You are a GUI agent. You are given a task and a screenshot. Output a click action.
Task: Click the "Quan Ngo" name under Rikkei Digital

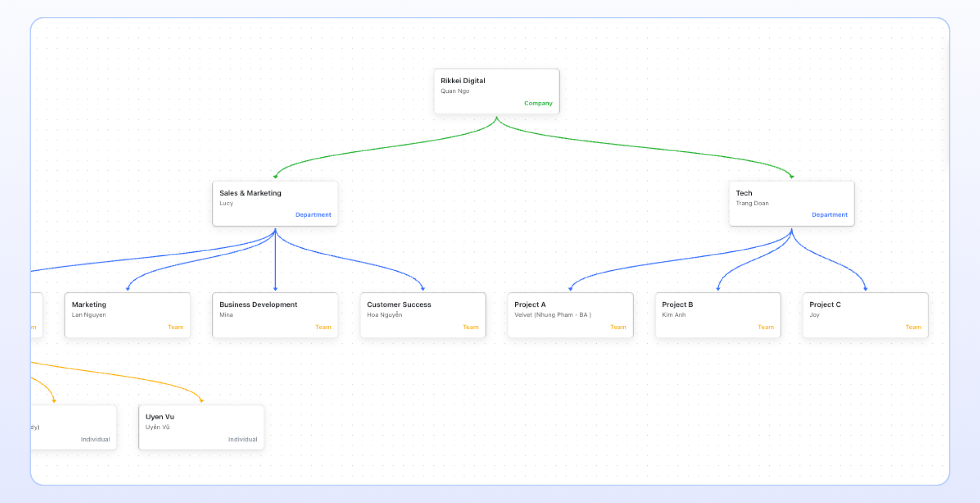click(455, 91)
